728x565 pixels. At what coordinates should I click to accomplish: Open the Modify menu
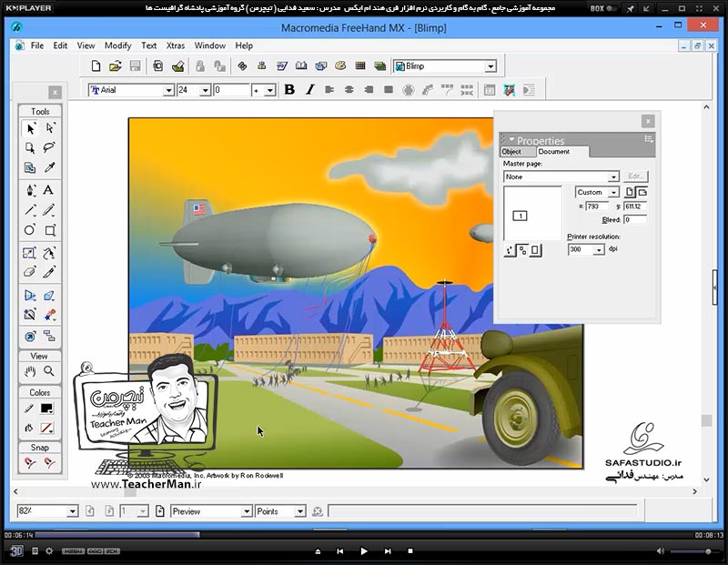click(x=118, y=45)
